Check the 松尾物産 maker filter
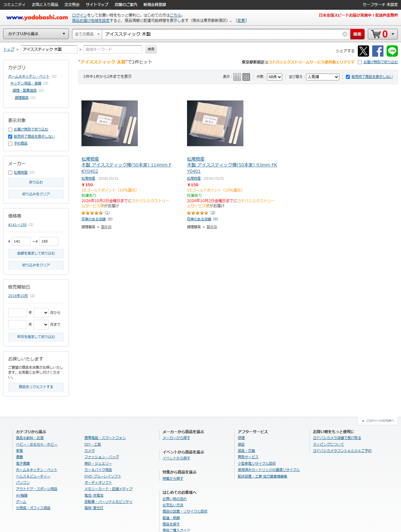The width and height of the screenshot is (401, 532). click(10, 173)
